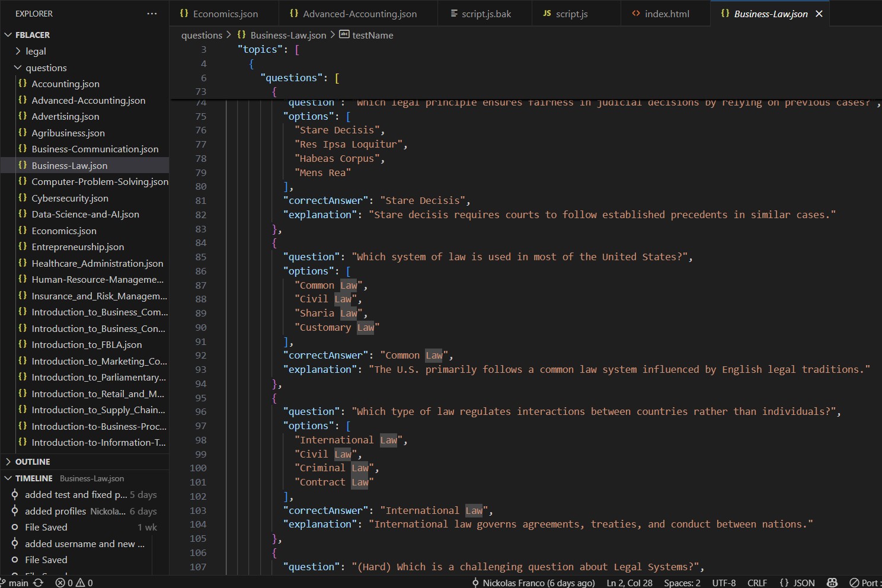Open Explorer's three-dots more actions menu
This screenshot has height=588, width=882.
[x=152, y=14]
